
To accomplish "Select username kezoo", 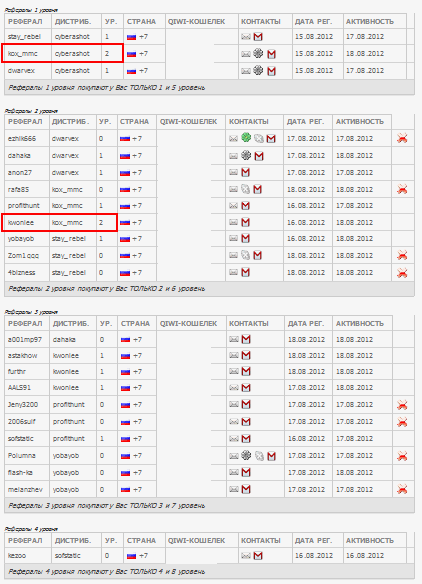I will point(17,556).
